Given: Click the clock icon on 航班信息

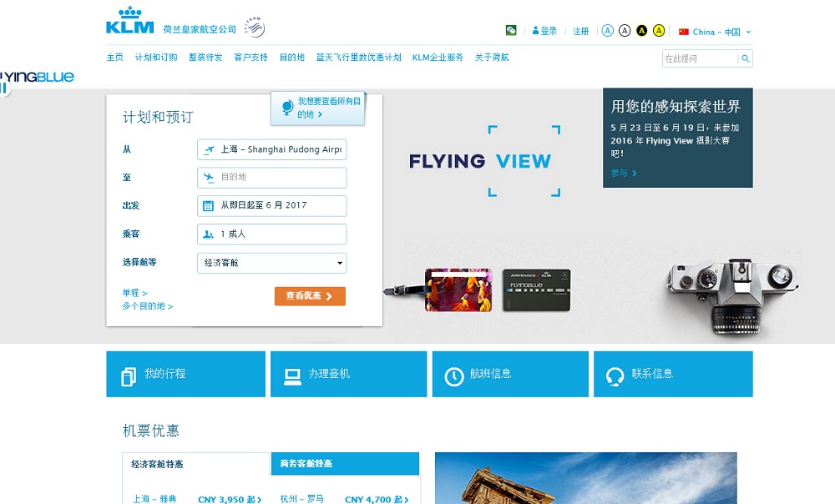Looking at the screenshot, I should click(x=454, y=377).
